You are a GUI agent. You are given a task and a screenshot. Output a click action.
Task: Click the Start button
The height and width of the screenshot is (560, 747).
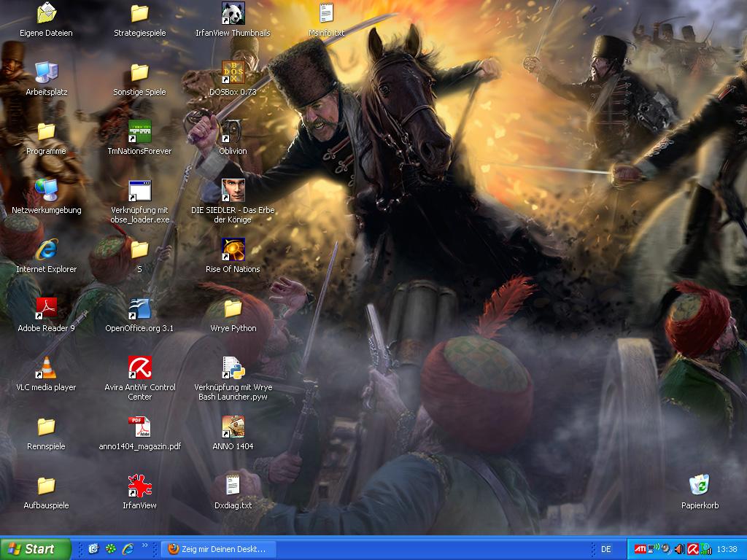[x=36, y=549]
